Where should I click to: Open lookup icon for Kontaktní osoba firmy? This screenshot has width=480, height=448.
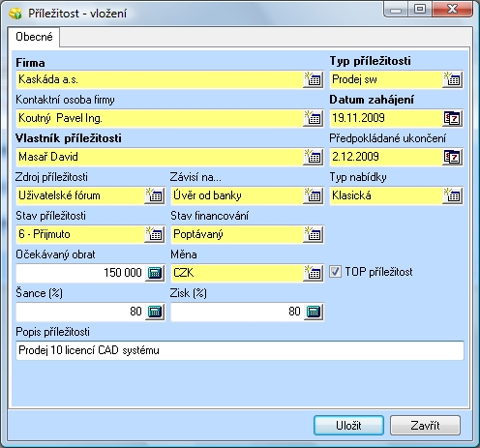314,118
